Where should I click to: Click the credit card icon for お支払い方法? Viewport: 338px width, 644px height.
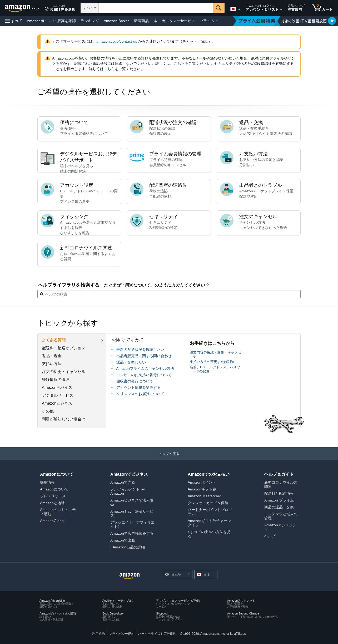click(227, 158)
